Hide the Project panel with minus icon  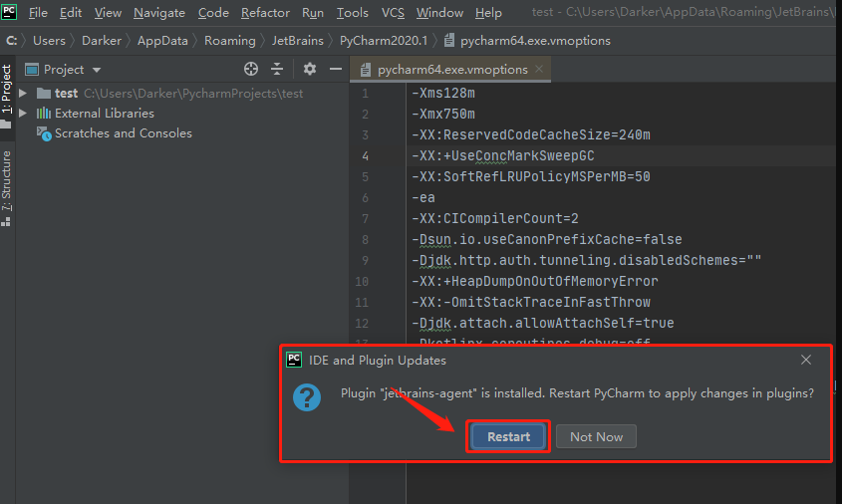click(336, 69)
